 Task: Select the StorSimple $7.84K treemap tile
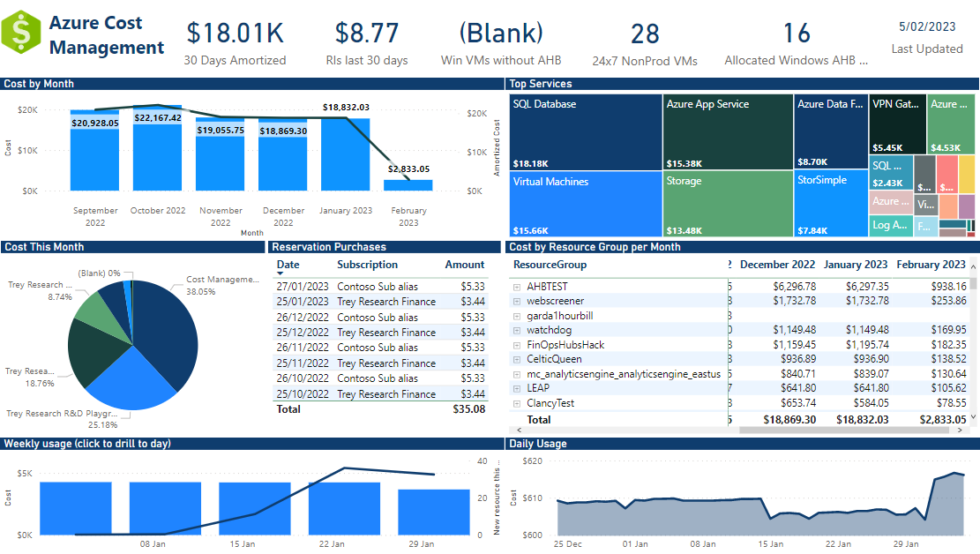point(829,203)
